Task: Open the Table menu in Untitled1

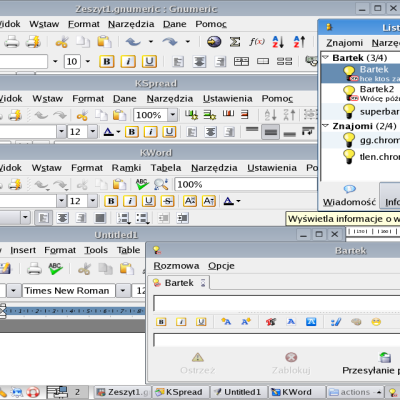Action: point(128,250)
